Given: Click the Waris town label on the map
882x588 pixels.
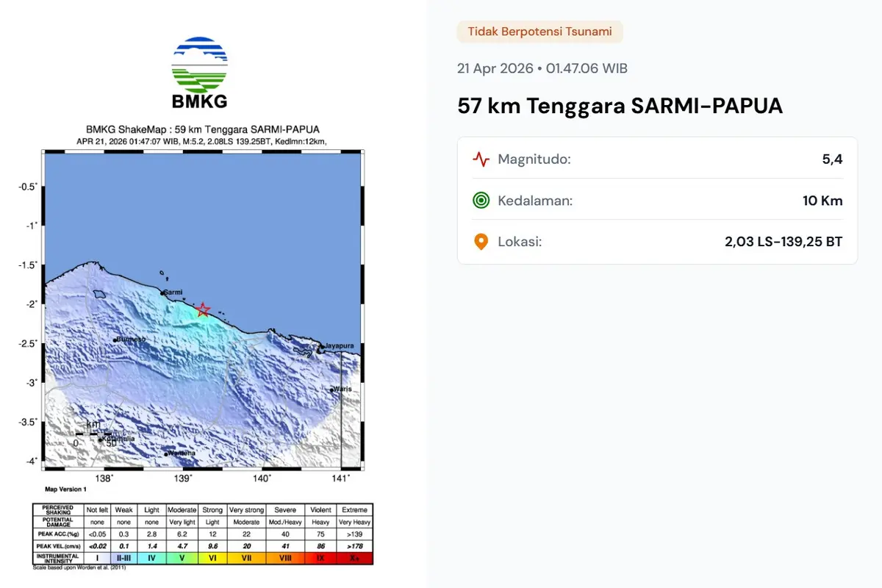Looking at the screenshot, I should (343, 389).
